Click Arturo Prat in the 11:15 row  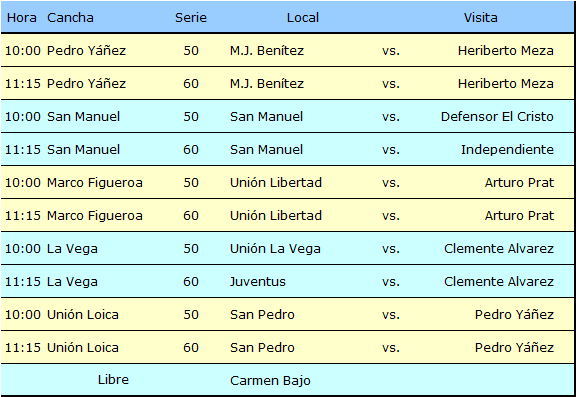tap(519, 216)
